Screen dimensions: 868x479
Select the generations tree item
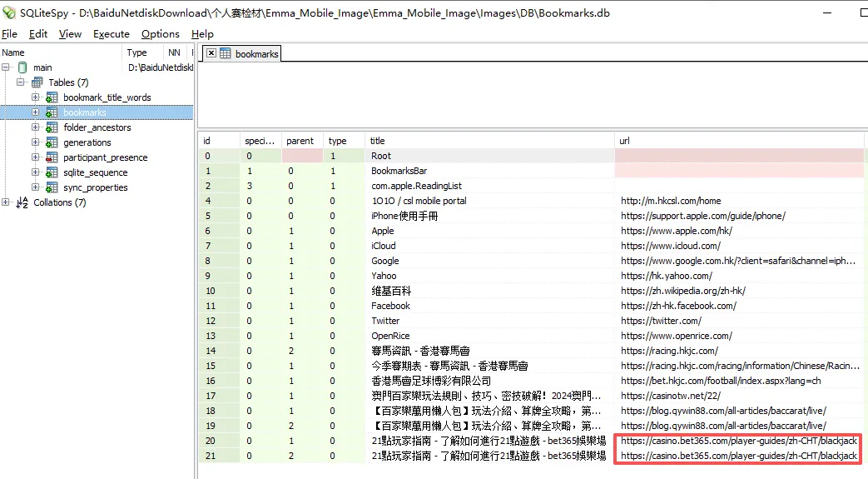point(87,142)
